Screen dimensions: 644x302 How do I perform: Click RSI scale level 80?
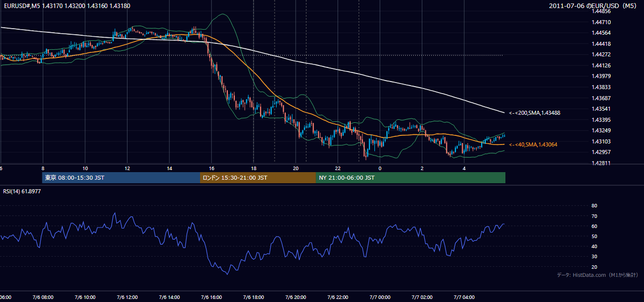tap(594, 206)
